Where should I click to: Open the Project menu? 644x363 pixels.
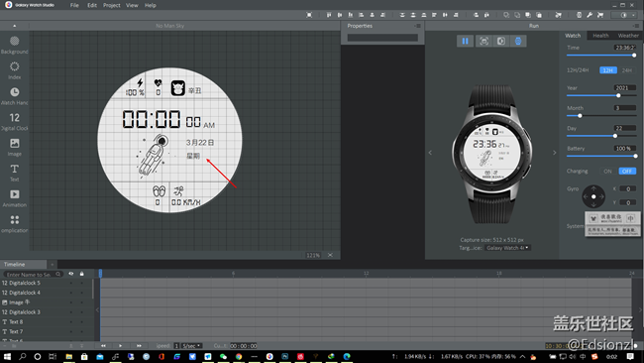point(112,5)
